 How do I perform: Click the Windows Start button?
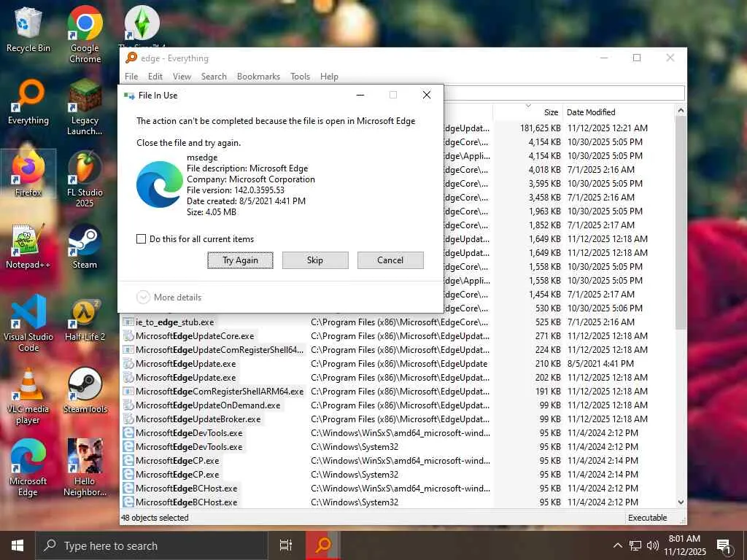(x=18, y=545)
